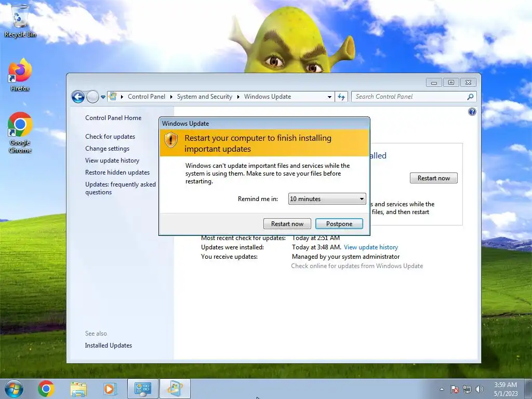This screenshot has width=532, height=399.
Task: Click the forward navigation button
Action: pos(92,97)
